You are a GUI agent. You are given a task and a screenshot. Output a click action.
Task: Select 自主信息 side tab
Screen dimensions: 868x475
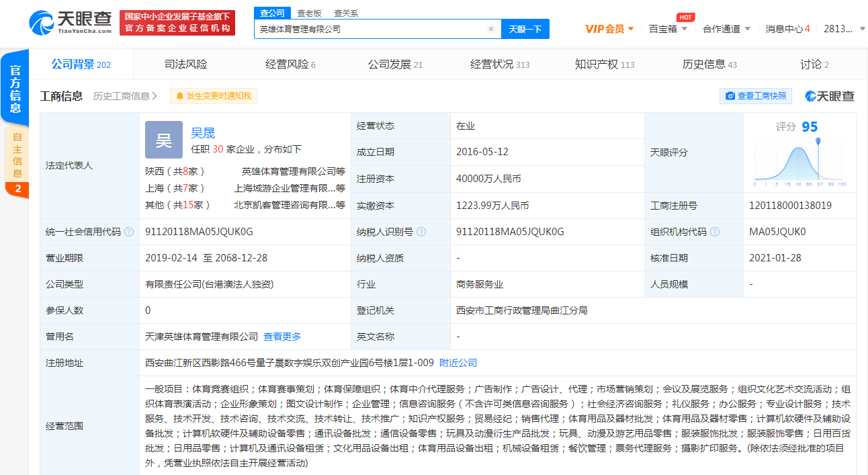click(17, 162)
